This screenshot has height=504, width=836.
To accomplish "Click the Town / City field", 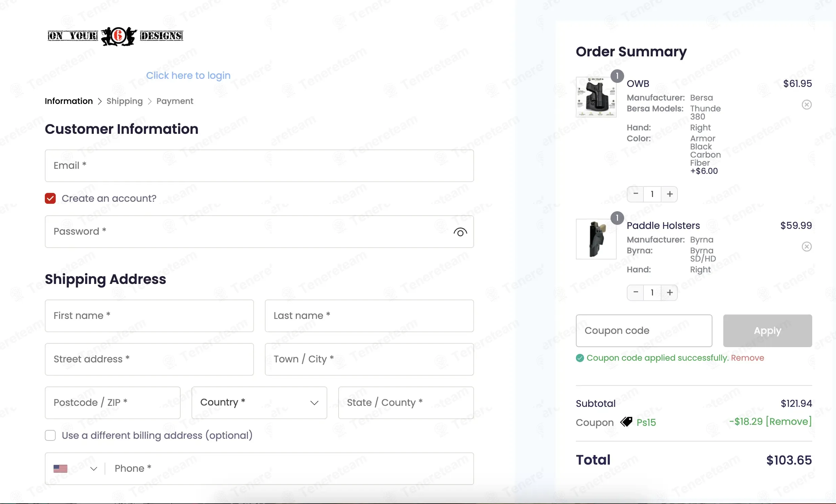I will coord(369,359).
